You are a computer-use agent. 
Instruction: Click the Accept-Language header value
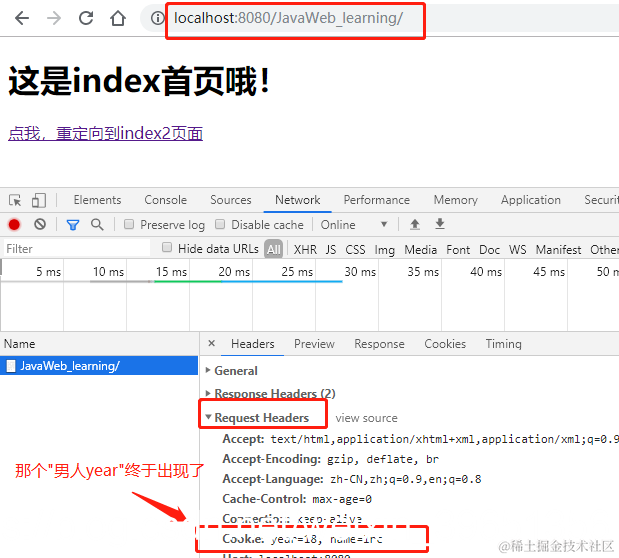point(406,479)
